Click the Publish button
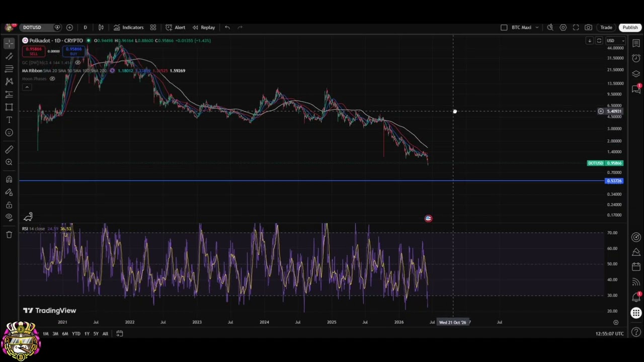 (630, 28)
